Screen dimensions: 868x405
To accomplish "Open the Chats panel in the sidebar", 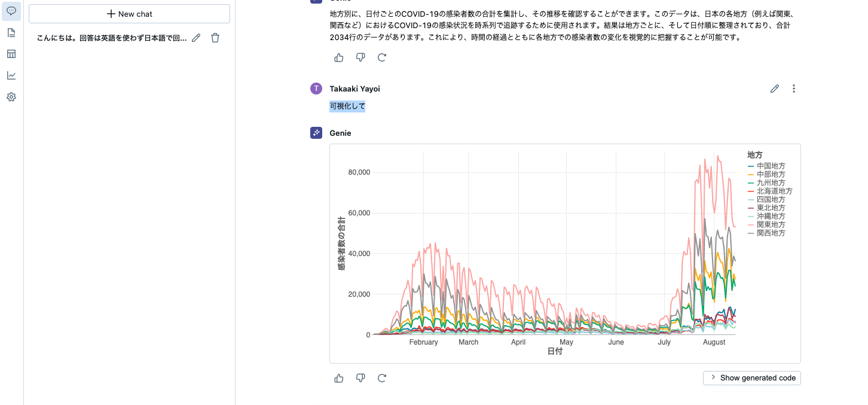I will 11,11.
